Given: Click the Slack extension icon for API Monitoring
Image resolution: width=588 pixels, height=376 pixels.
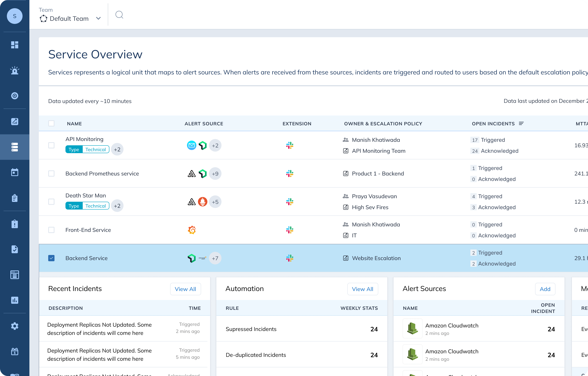Looking at the screenshot, I should coord(289,146).
